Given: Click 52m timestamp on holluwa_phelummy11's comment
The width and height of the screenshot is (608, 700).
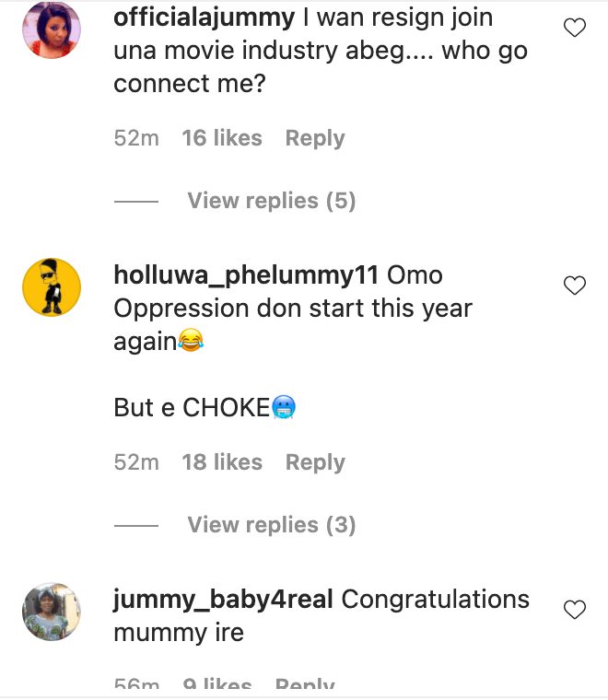Looking at the screenshot, I should click(x=136, y=462).
